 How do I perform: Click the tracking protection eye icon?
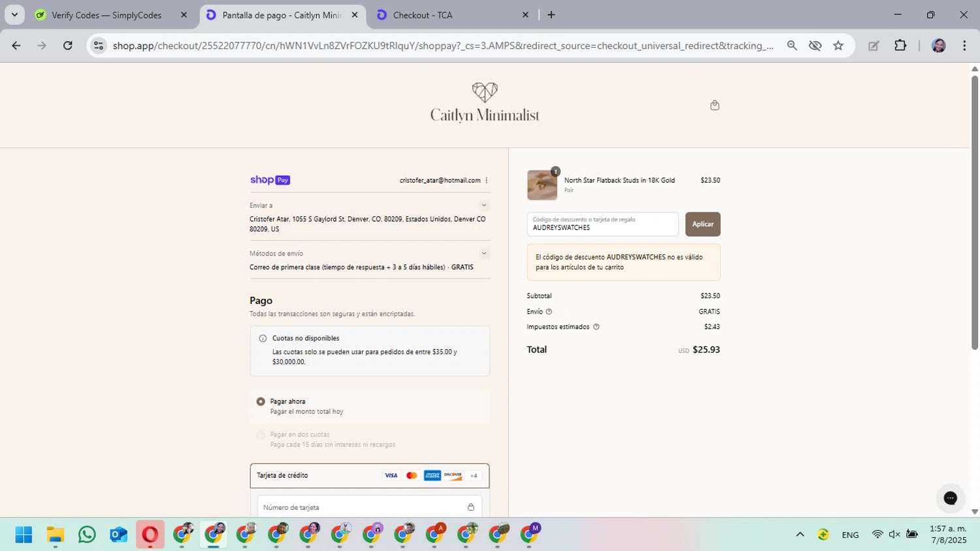click(815, 46)
